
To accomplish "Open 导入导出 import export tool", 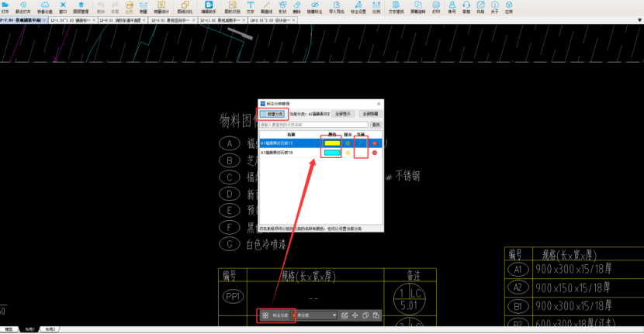I will [337, 7].
